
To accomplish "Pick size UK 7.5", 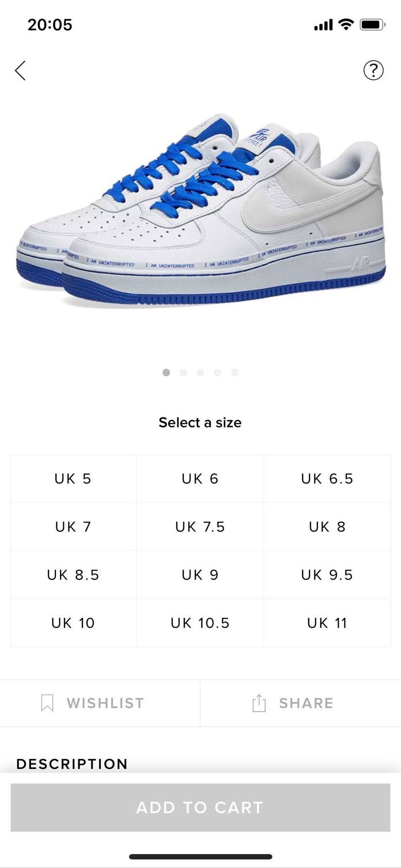I will [x=200, y=526].
